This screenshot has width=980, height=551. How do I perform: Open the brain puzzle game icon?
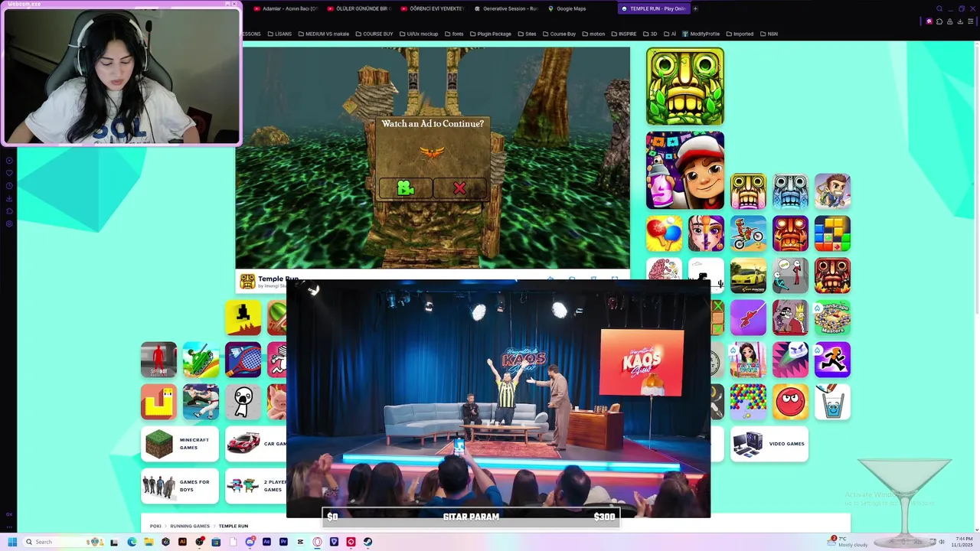664,269
